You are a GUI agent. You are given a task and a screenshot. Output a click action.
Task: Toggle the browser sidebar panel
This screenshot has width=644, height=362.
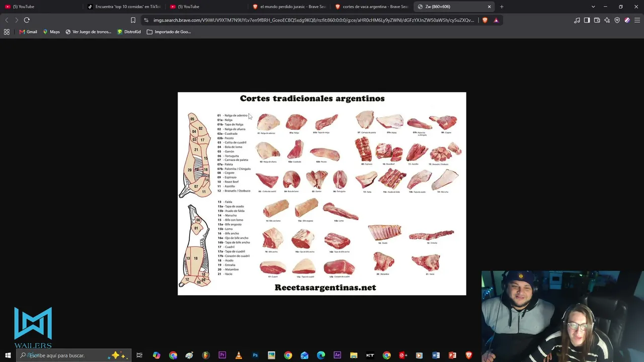coord(587,20)
